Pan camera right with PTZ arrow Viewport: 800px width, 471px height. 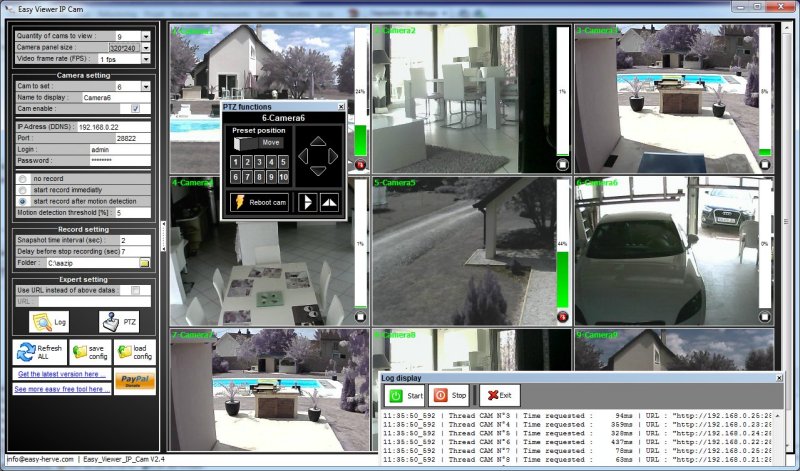[333, 156]
